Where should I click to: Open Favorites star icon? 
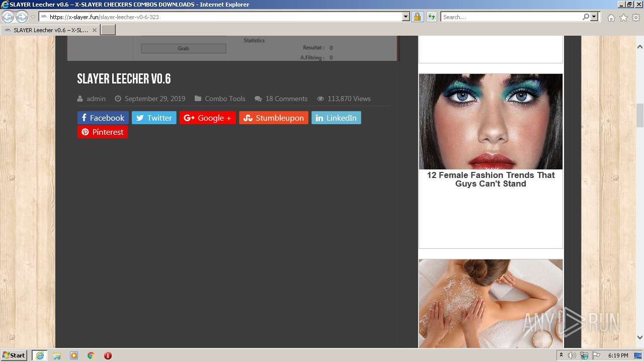click(623, 18)
